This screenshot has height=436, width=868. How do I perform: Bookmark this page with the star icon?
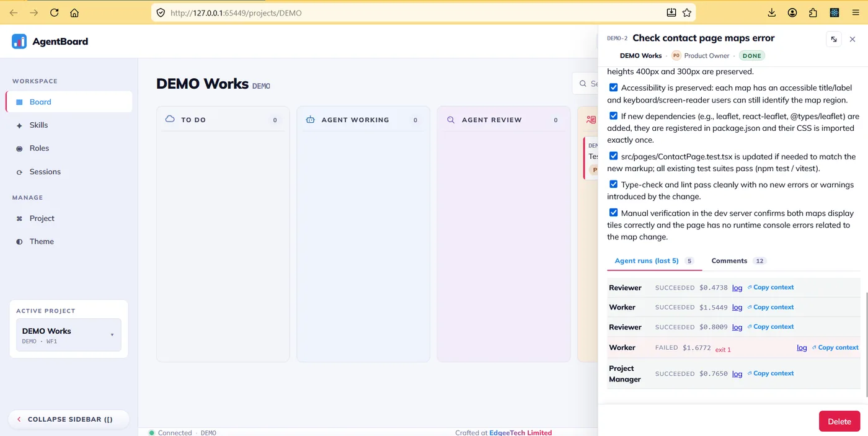[x=687, y=12]
